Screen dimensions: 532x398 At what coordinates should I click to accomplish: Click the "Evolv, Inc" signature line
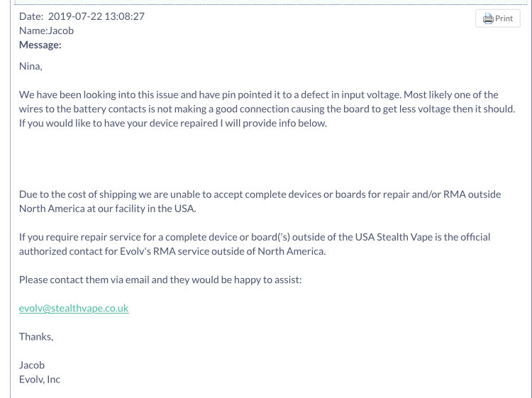click(x=39, y=380)
